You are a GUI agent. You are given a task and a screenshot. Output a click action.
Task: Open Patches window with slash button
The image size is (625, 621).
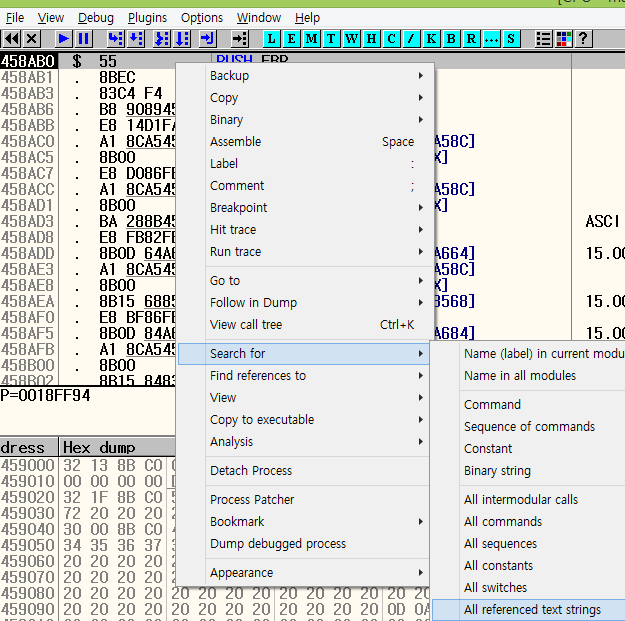click(x=411, y=39)
